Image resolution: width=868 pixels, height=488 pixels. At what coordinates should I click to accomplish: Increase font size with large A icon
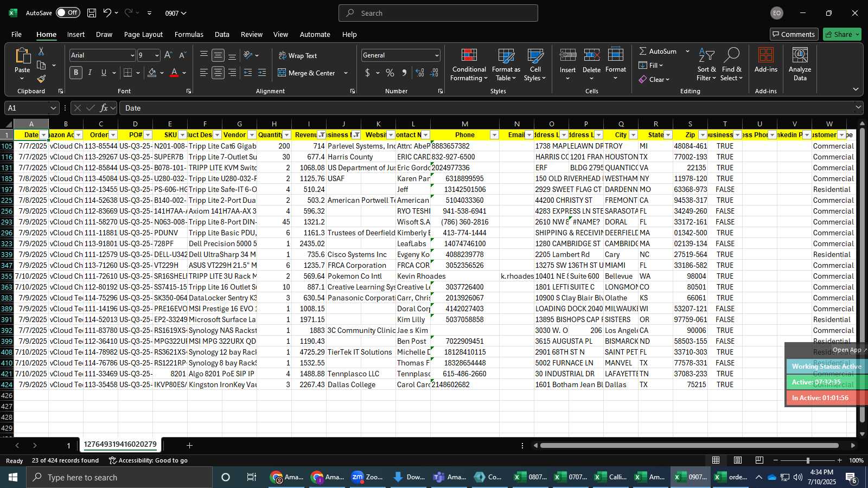pos(168,55)
